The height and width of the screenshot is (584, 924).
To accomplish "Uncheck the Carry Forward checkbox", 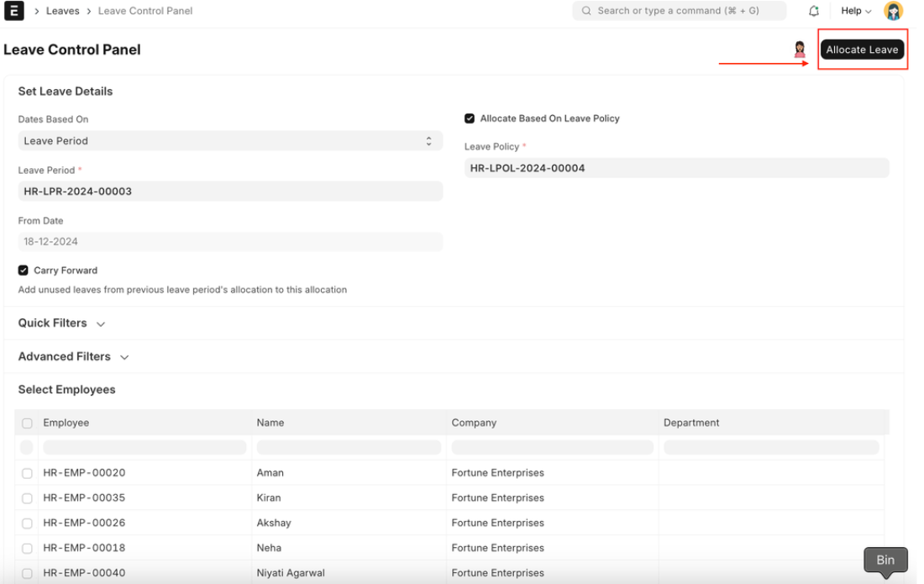I will coord(24,271).
